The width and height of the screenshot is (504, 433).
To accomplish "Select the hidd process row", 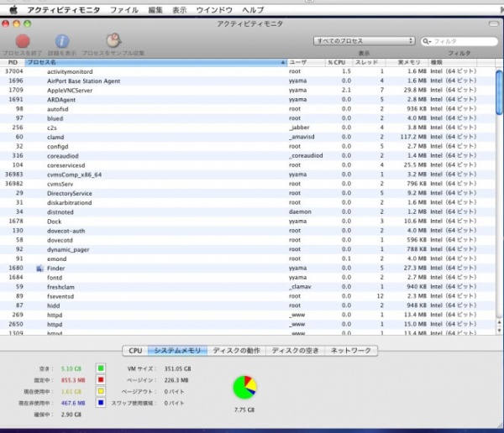I will pos(248,305).
